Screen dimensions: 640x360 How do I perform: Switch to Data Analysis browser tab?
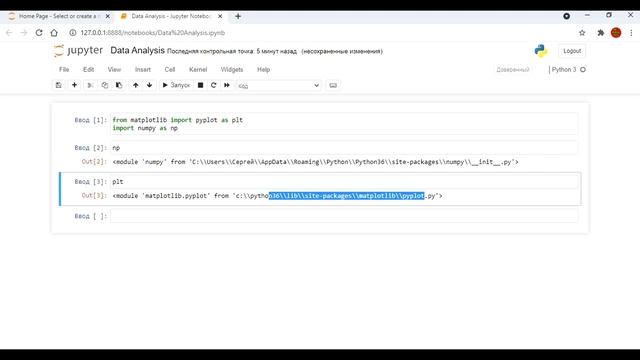click(x=171, y=16)
